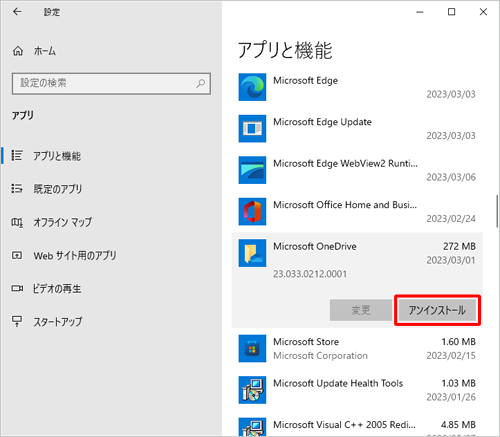This screenshot has height=437, width=500.
Task: Open ビデオの再生 settings page
Action: (x=57, y=288)
